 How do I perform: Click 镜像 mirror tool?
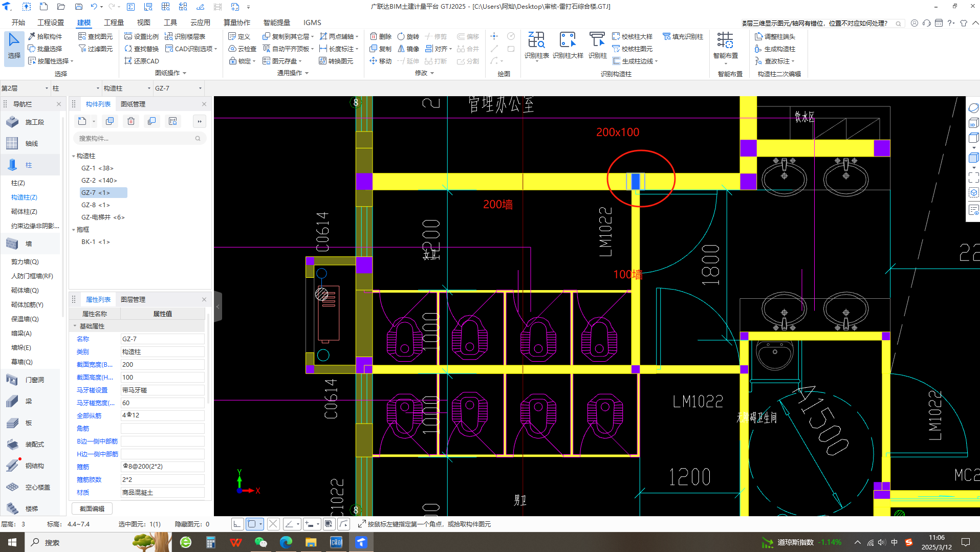click(408, 49)
